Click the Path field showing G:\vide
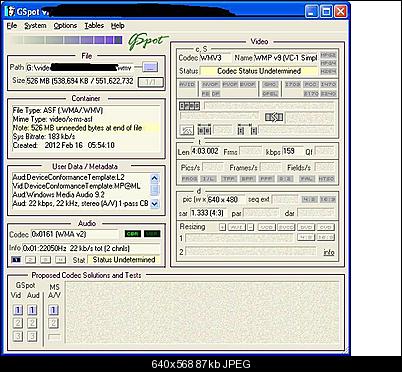 79,67
